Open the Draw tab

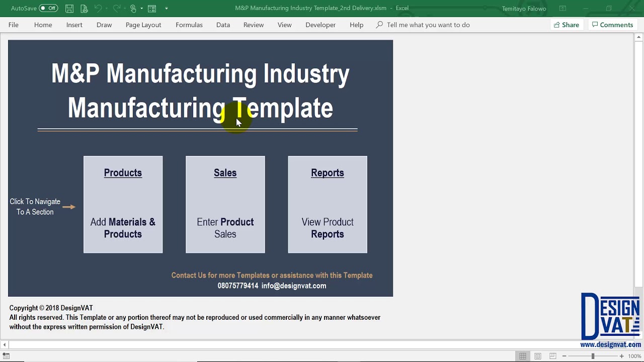pyautogui.click(x=104, y=25)
